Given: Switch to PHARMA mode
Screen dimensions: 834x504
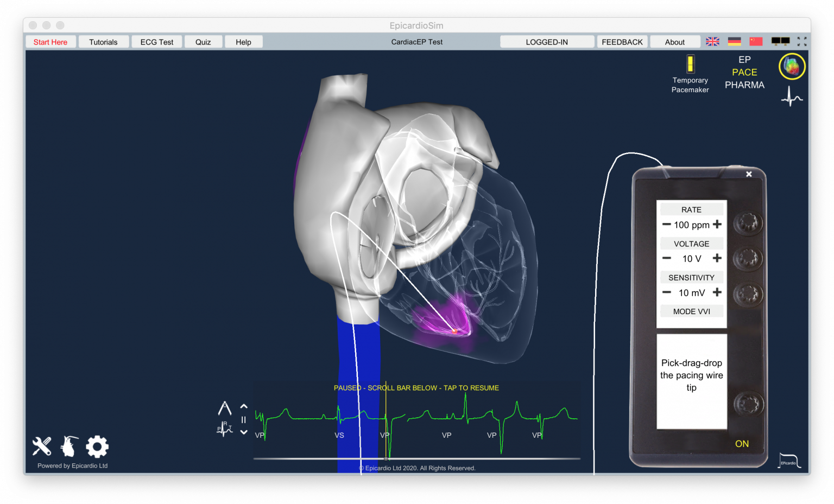Looking at the screenshot, I should click(x=744, y=85).
